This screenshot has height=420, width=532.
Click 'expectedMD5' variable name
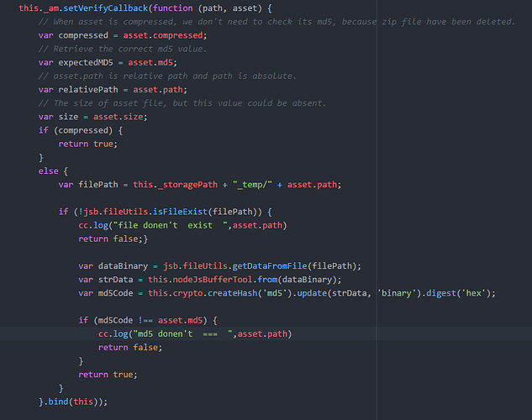86,62
